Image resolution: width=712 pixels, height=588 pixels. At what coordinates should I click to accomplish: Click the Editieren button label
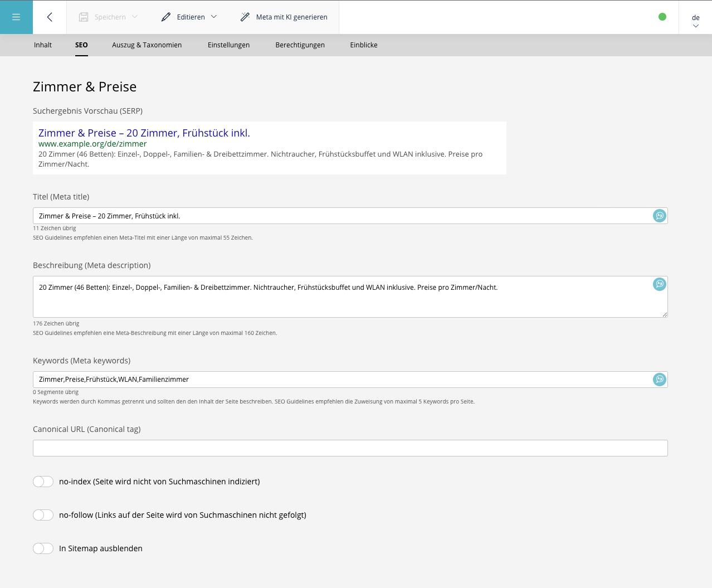191,17
